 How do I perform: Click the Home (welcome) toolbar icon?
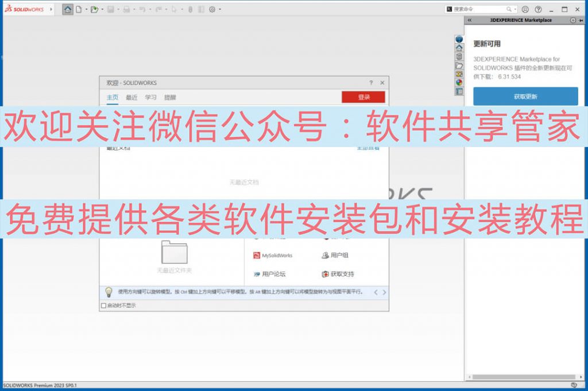(x=68, y=9)
